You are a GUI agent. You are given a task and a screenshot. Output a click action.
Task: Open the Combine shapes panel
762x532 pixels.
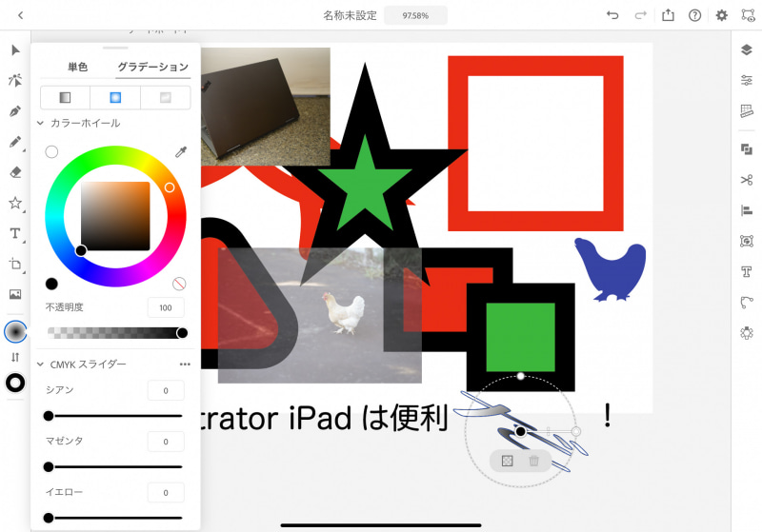coord(747,149)
